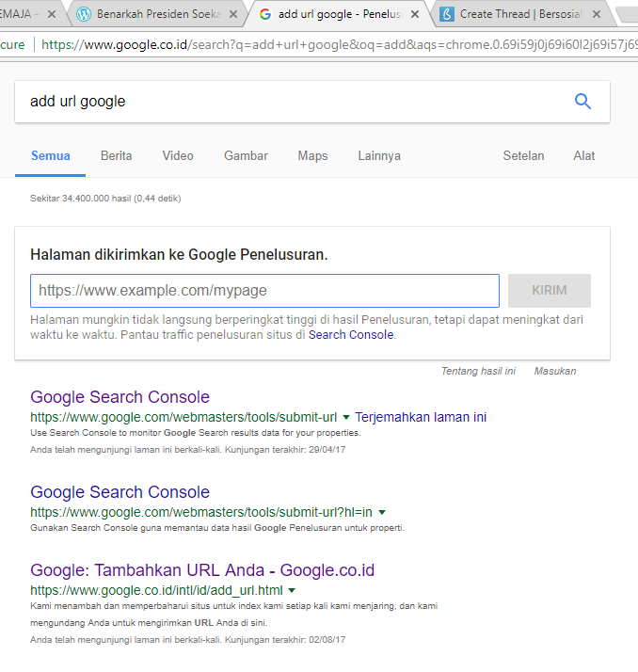Close the 'Create Thread | Bersosial' tab

(597, 14)
